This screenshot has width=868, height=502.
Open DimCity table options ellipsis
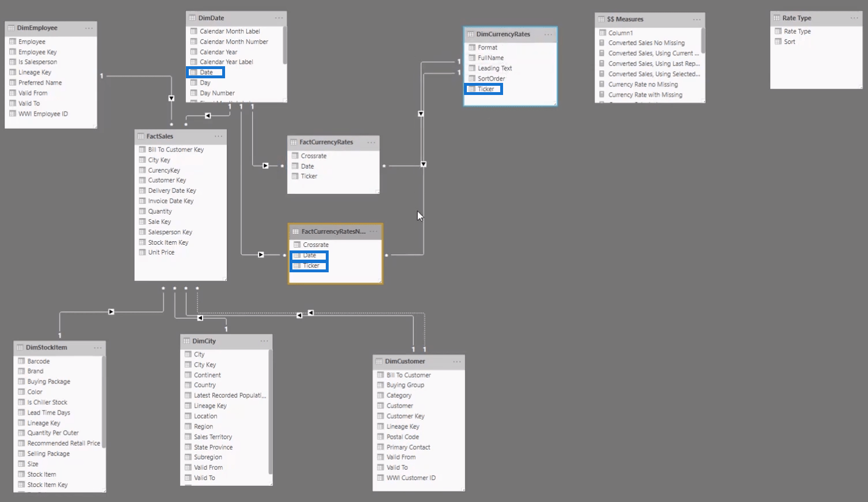point(264,341)
